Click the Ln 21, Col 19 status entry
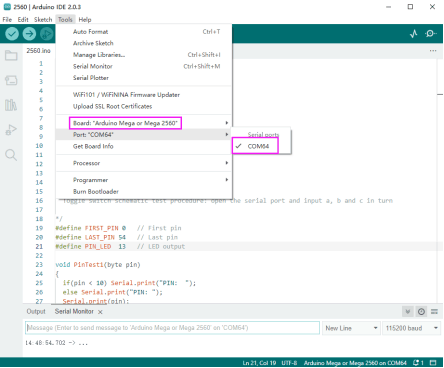Screen dimensions: 444x368 tap(259, 363)
